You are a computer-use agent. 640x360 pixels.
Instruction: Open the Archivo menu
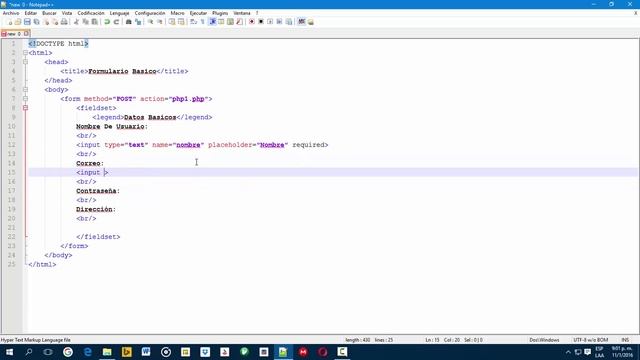11,13
